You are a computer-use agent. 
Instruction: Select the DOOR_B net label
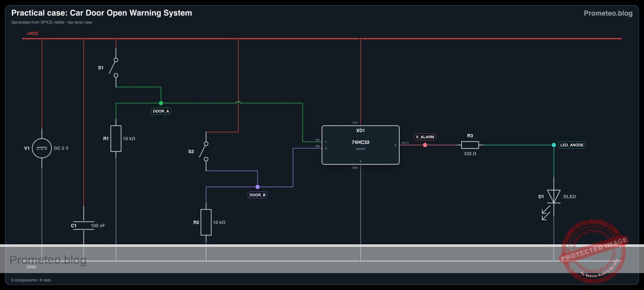pos(258,195)
